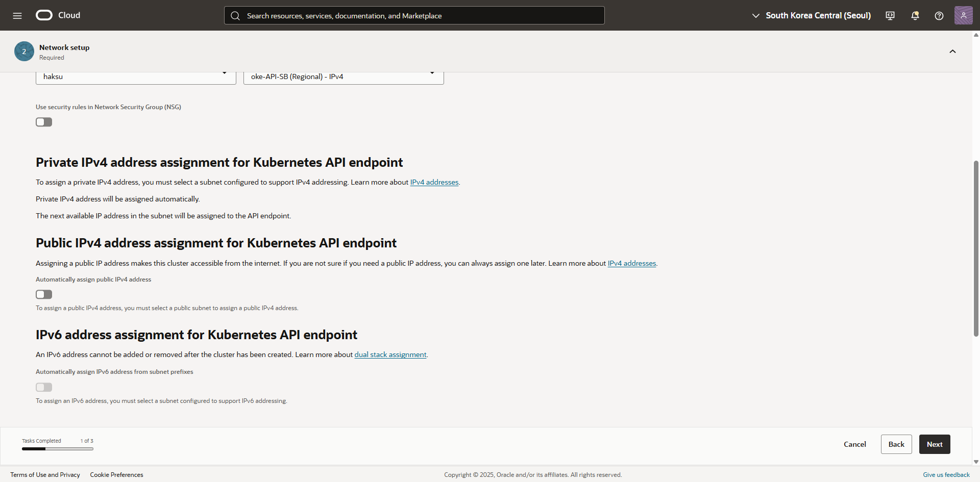Enable Network Security Group rules toggle
Screen dimensions: 980x482
44,122
